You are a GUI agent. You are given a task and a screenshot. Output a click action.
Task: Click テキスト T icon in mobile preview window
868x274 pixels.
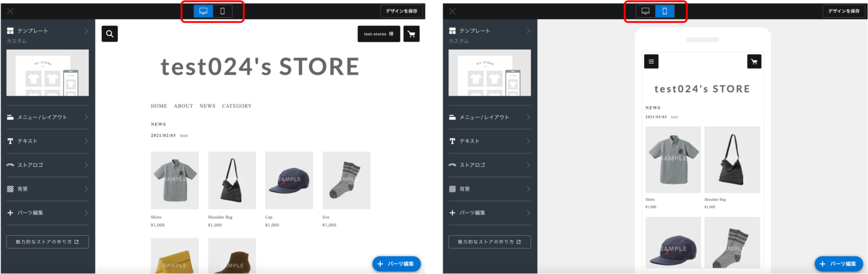click(453, 141)
